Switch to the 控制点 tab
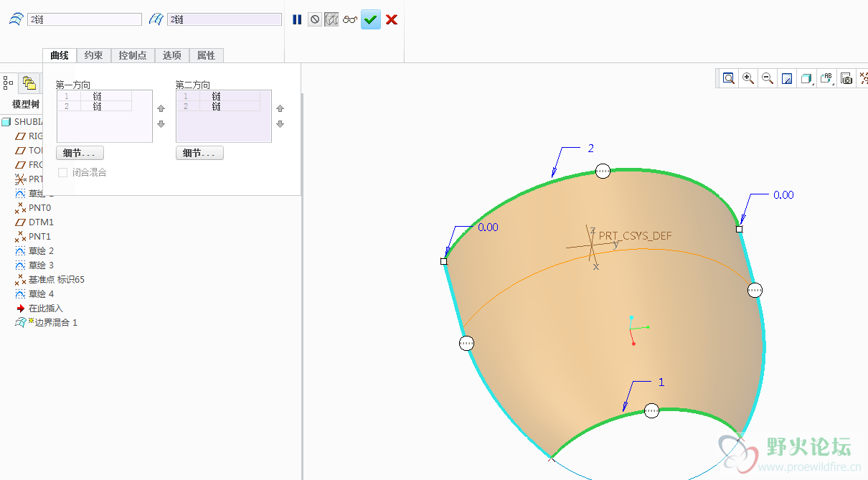This screenshot has width=868, height=480. point(133,55)
